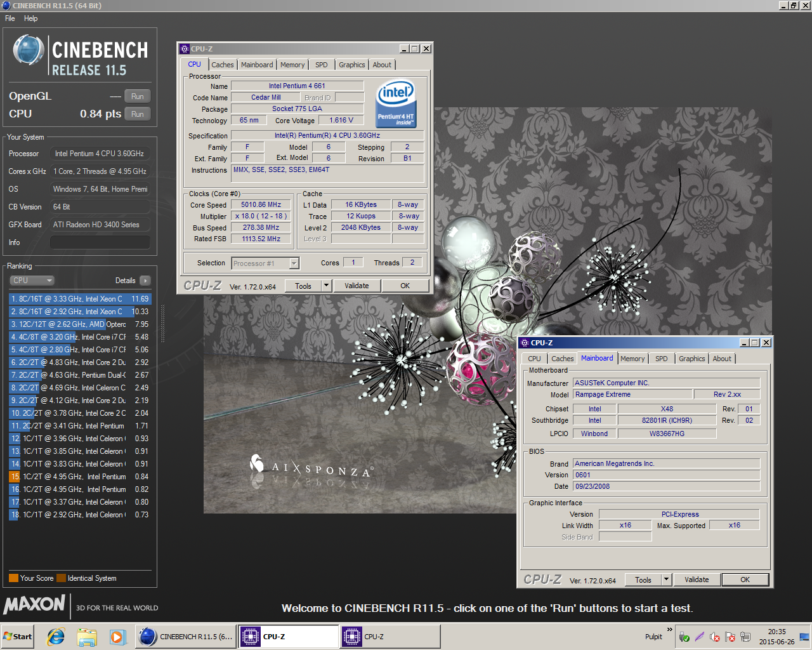Image resolution: width=812 pixels, height=650 pixels.
Task: Click the Action Center flag tray icon
Action: click(x=730, y=637)
